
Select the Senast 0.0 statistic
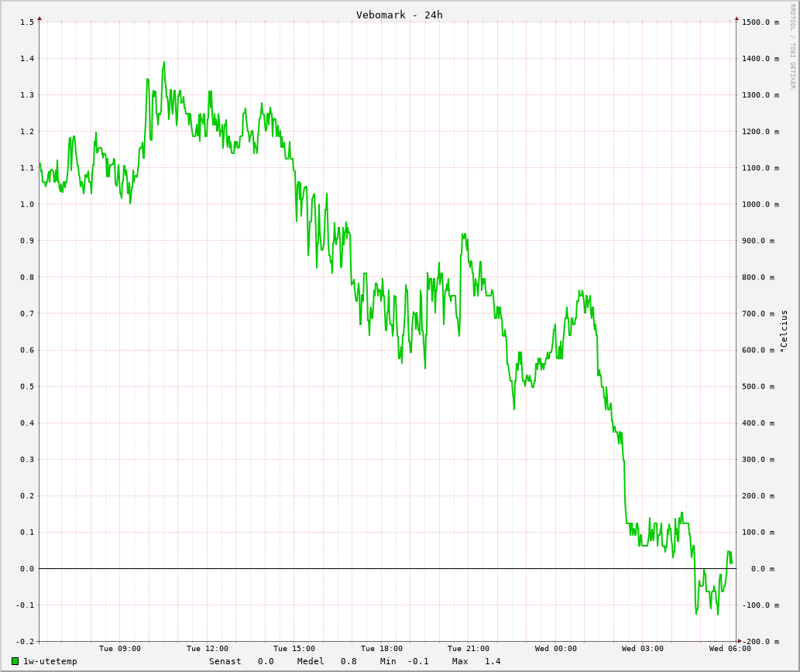point(241,661)
